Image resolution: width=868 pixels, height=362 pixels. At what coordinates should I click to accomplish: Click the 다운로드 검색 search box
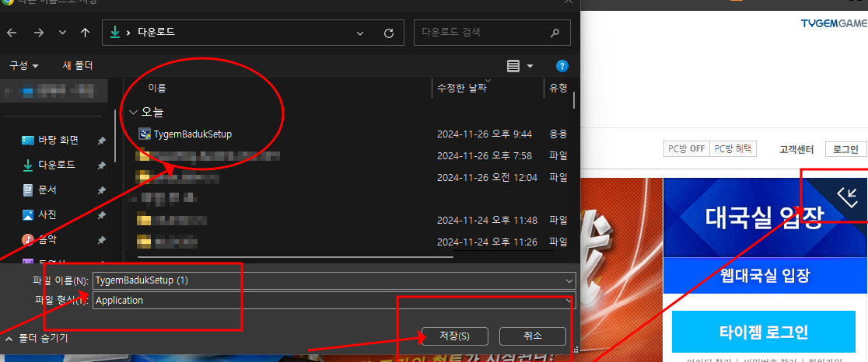tap(492, 33)
